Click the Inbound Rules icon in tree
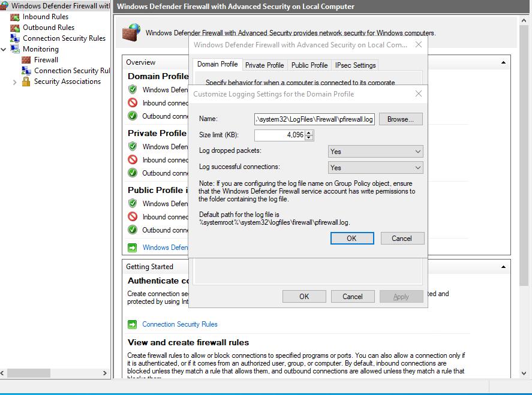 tap(15, 17)
